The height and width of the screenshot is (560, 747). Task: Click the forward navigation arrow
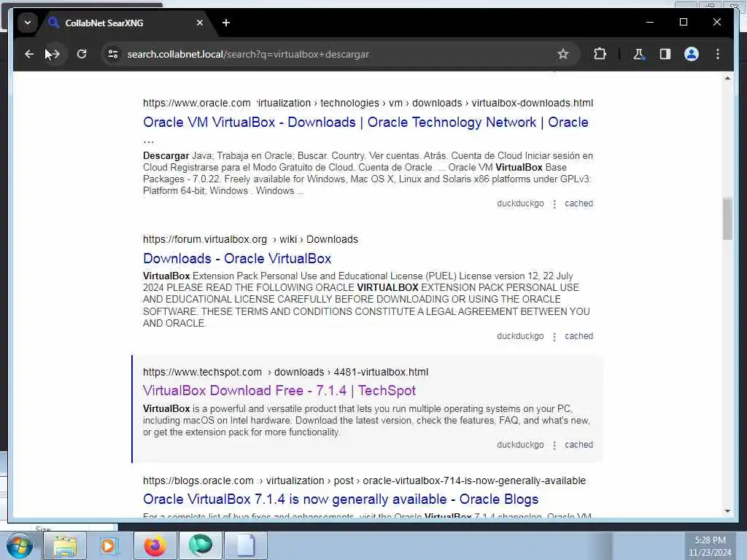click(55, 54)
